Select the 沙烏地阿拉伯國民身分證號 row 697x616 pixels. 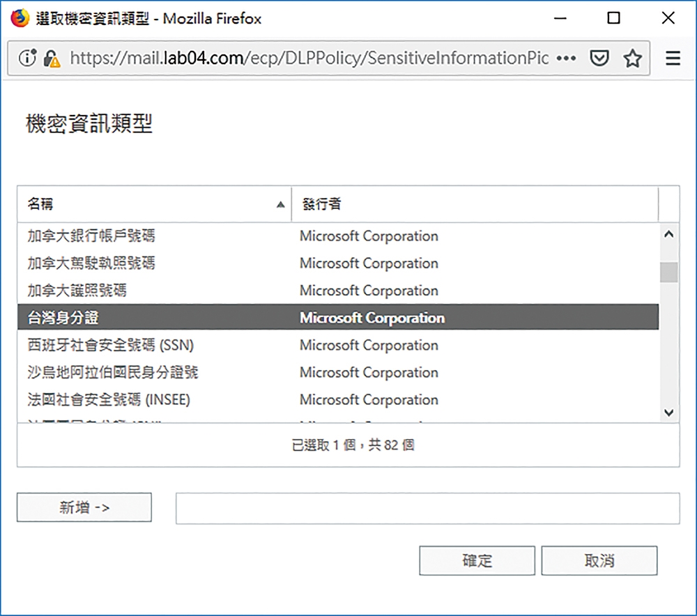[338, 372]
